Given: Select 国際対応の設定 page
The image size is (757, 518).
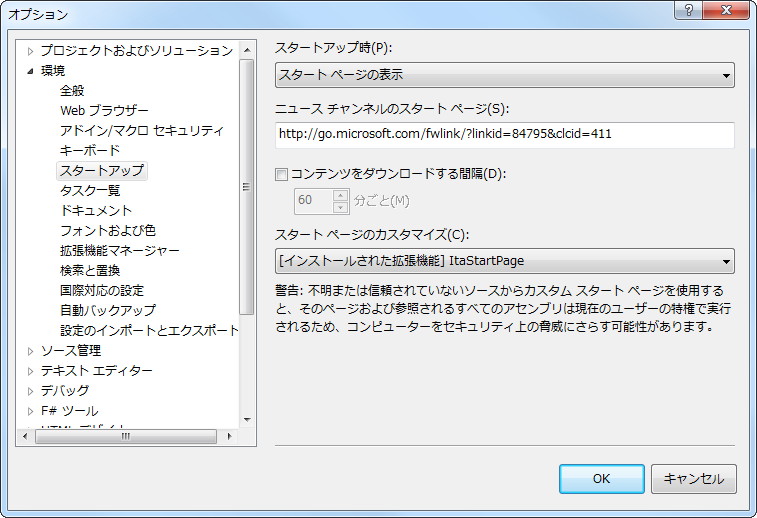Looking at the screenshot, I should pyautogui.click(x=102, y=291).
